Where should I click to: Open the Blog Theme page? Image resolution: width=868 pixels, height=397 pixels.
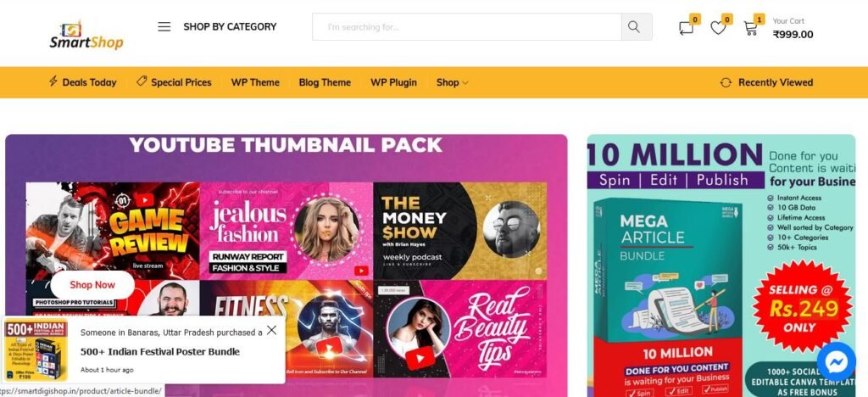pyautogui.click(x=325, y=82)
